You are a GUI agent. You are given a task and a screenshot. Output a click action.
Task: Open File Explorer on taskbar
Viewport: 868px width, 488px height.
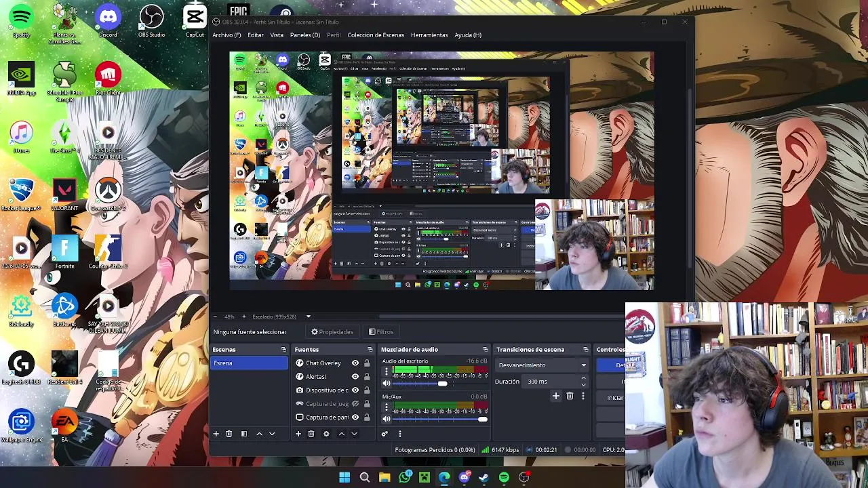pos(384,478)
